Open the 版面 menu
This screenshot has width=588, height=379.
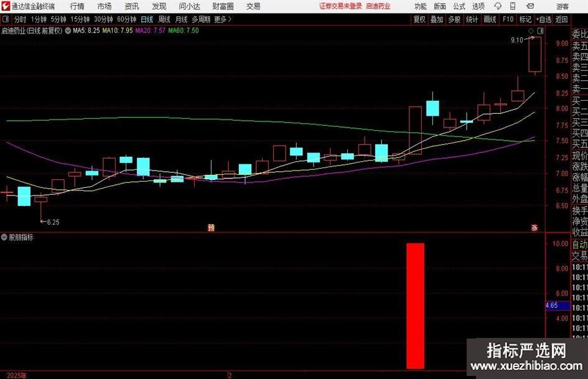click(x=439, y=6)
